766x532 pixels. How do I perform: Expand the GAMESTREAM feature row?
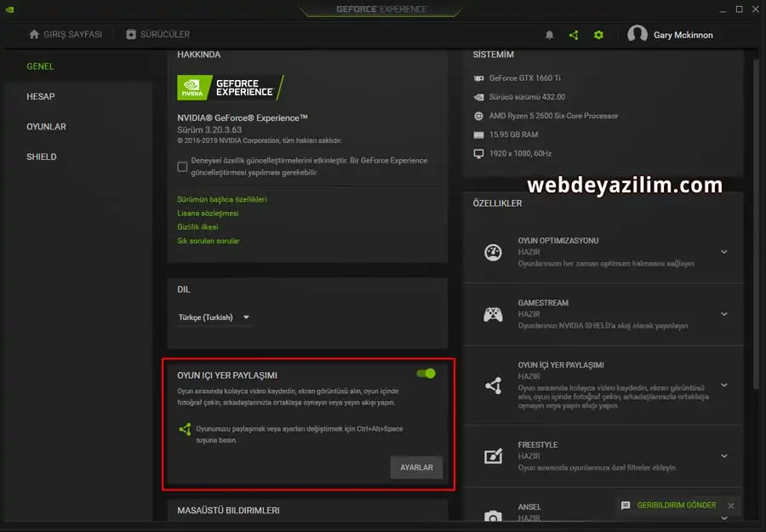tap(724, 314)
